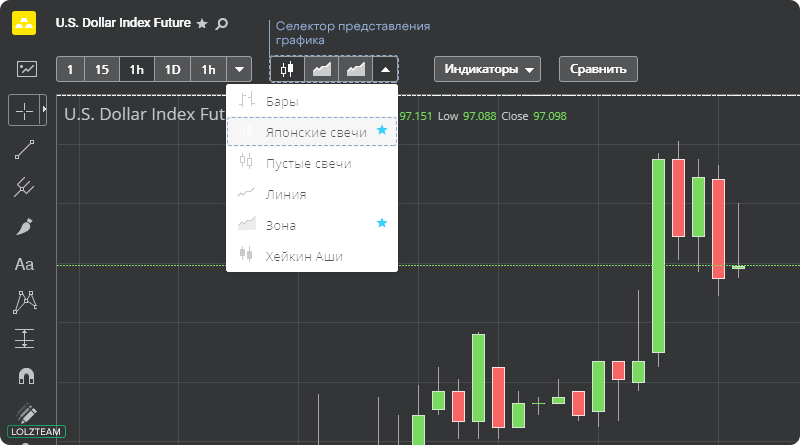The width and height of the screenshot is (800, 445).
Task: Collapse the chart style dropdown arrow
Action: [x=385, y=69]
